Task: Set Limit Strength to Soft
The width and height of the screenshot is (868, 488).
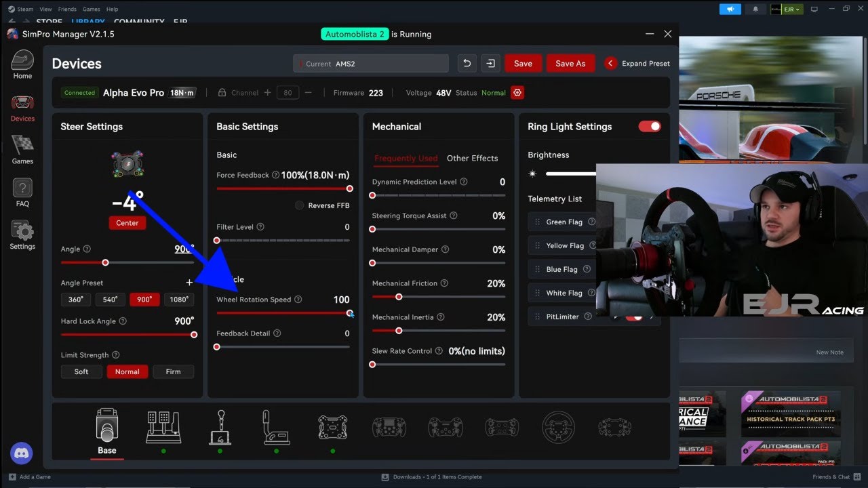Action: tap(81, 371)
